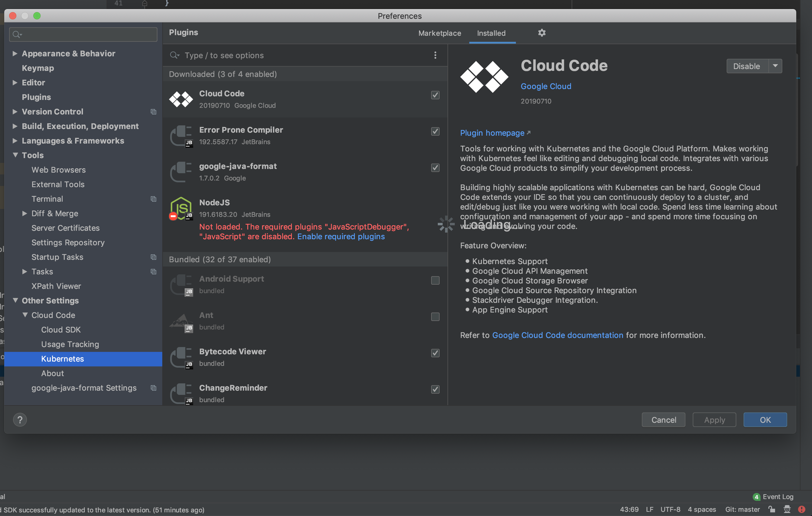Click the NodeJS plugin icon
Image resolution: width=812 pixels, height=516 pixels.
click(181, 208)
